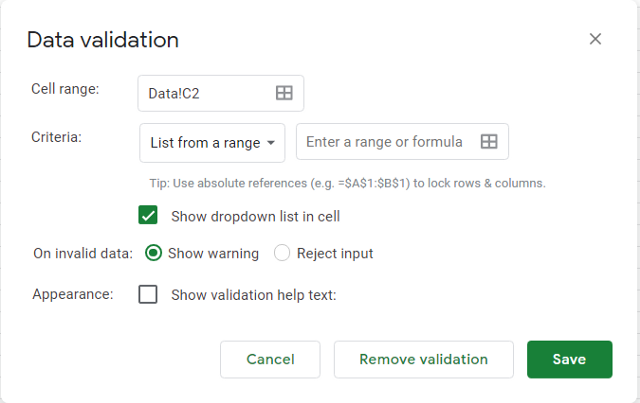Click the dropdown arrow next to 'List from a range'

click(x=271, y=143)
